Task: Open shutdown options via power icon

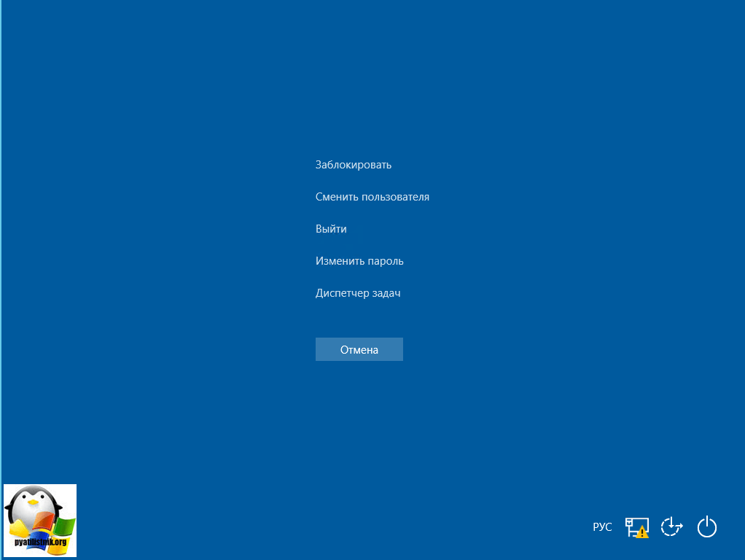Action: [x=707, y=526]
